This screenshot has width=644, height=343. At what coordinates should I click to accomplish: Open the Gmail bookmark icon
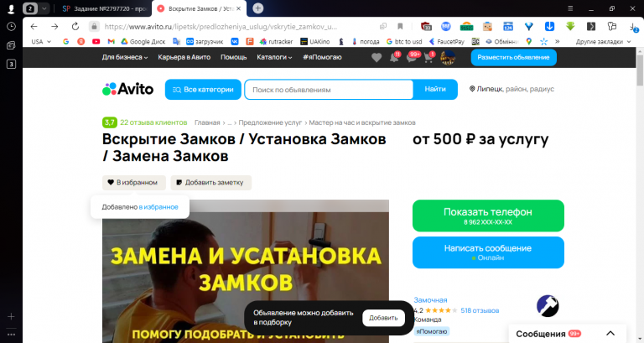[x=111, y=41]
